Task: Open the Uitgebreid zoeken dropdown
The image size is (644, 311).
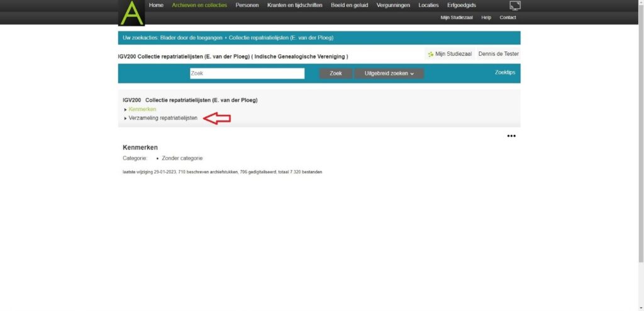Action: (x=389, y=74)
